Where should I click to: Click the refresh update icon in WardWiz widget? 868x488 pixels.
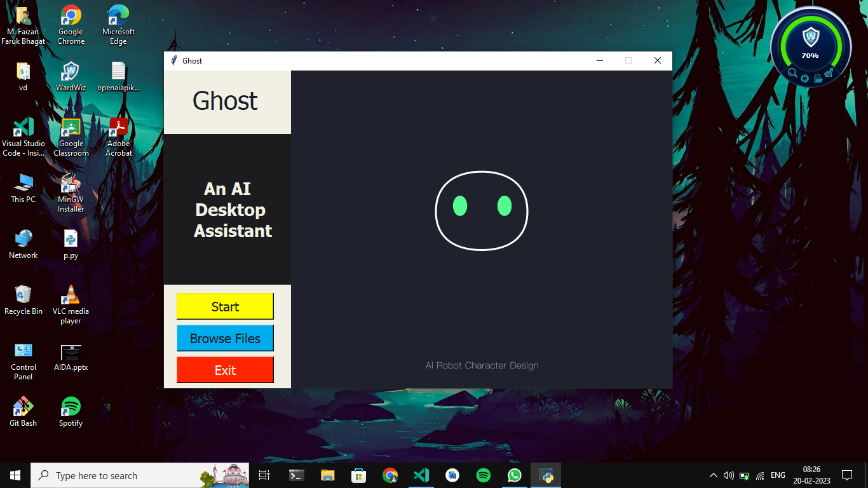(x=804, y=78)
